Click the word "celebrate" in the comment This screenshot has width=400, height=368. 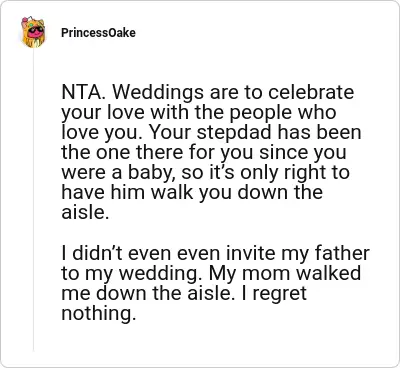(x=311, y=92)
